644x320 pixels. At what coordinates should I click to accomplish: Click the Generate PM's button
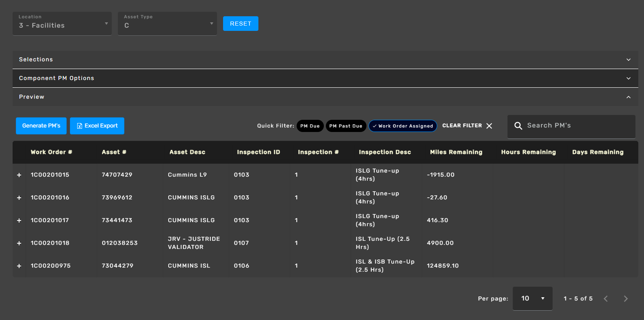point(41,126)
